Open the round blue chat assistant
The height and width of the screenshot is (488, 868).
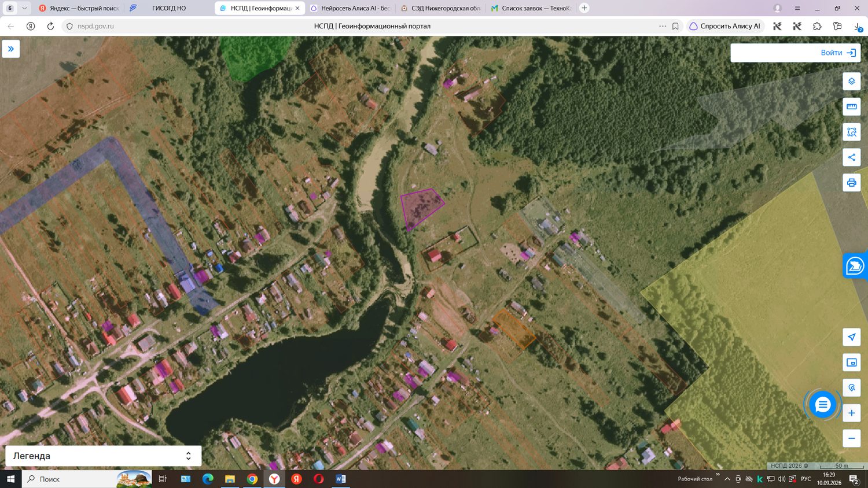pos(822,405)
